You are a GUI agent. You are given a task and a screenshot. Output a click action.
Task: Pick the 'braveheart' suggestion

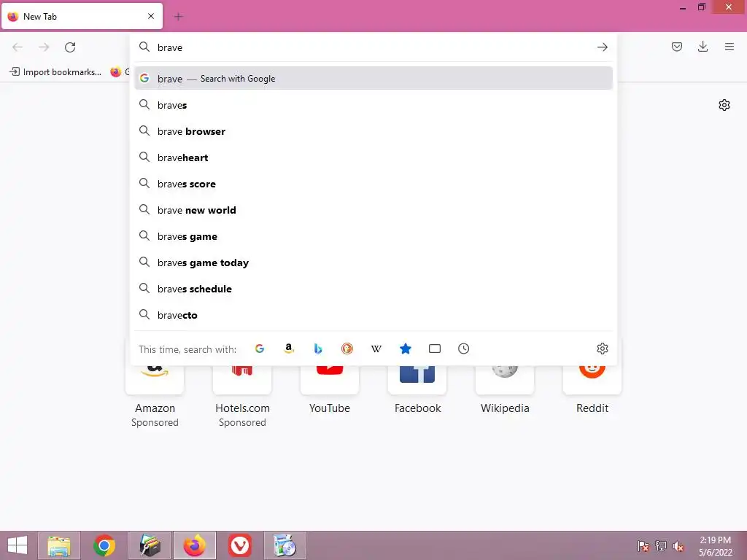coord(373,157)
